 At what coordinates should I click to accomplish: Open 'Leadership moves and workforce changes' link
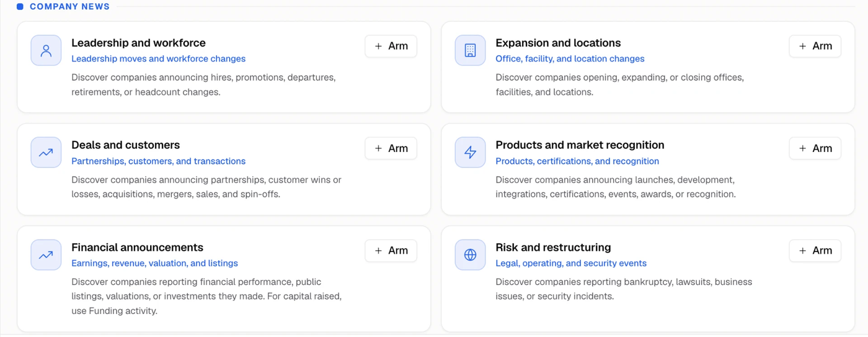[158, 59]
